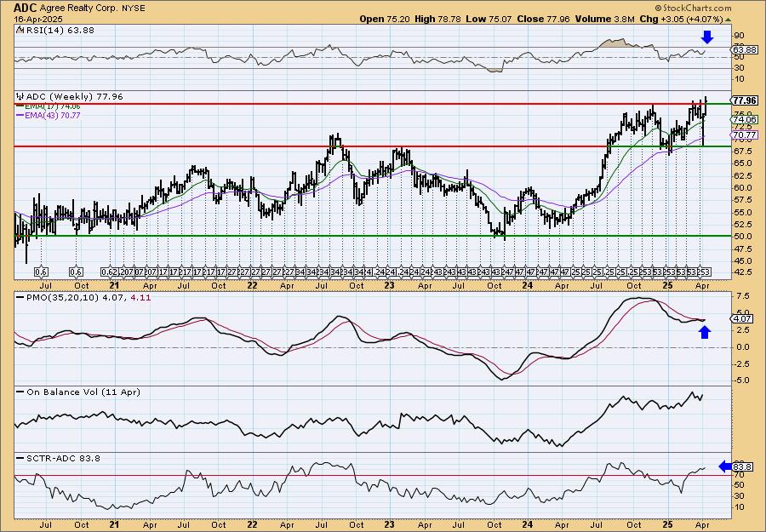Viewport: 766px width, 532px height.
Task: Click the company name Agree Realty Corp.
Action: tap(78, 9)
